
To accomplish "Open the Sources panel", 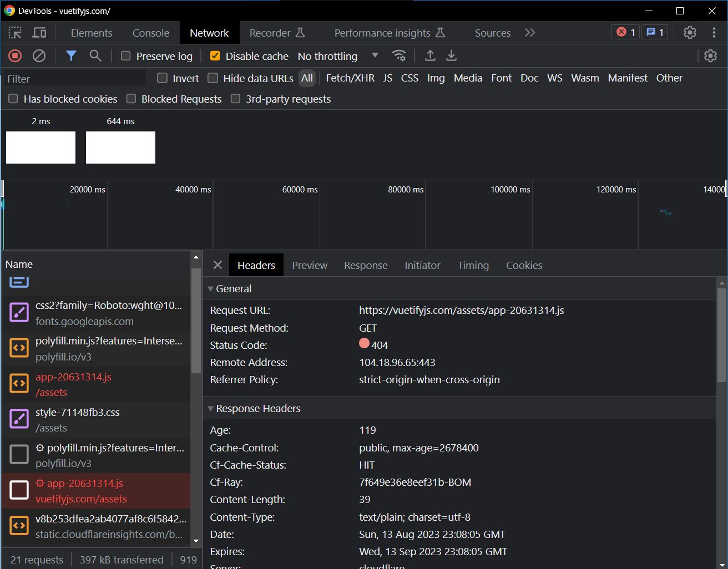I will [x=492, y=33].
